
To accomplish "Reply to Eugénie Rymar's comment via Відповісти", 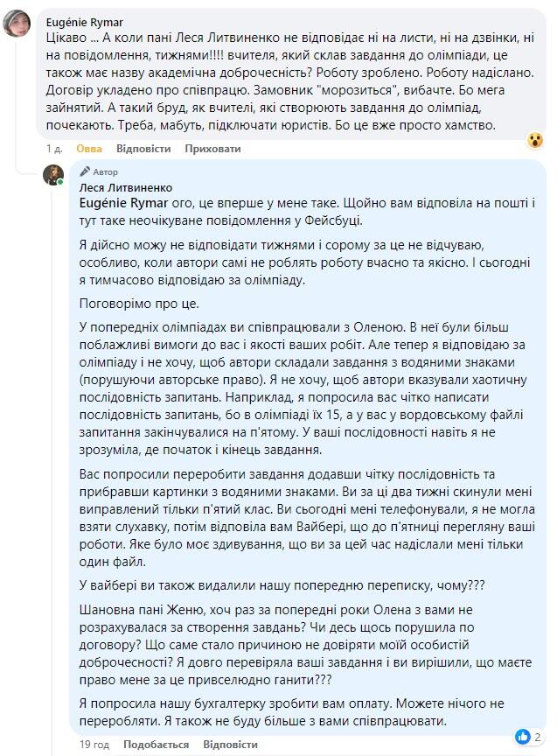I will click(143, 149).
